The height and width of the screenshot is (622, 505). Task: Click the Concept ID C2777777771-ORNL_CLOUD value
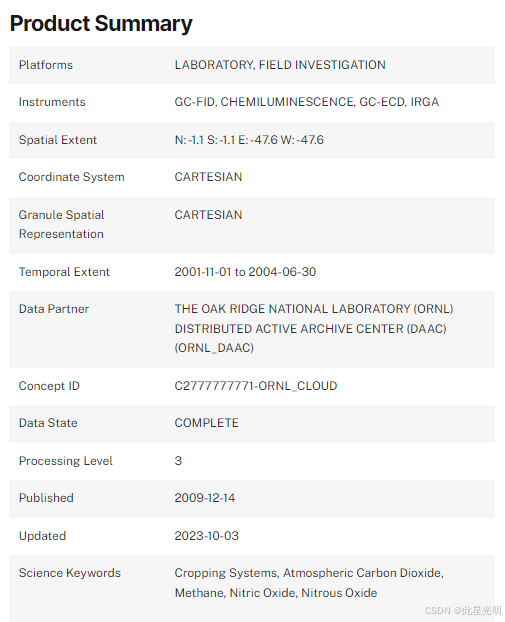tap(256, 386)
